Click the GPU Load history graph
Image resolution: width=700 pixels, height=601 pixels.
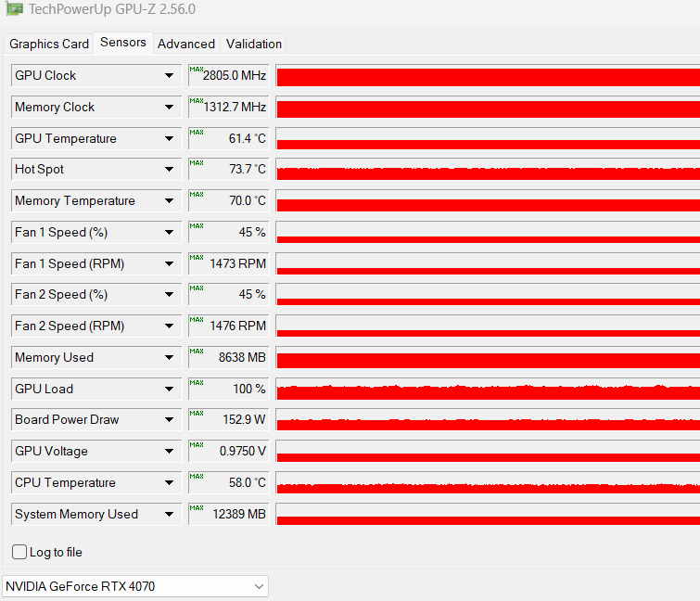coord(488,389)
